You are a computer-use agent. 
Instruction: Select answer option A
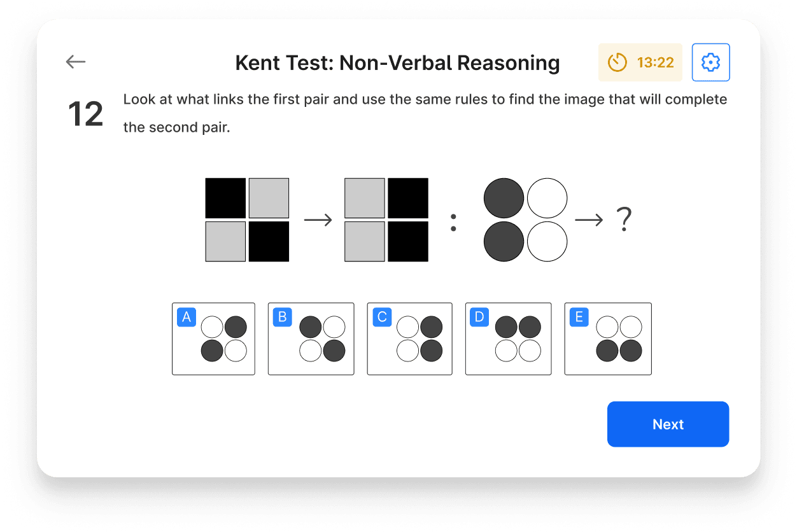(213, 339)
